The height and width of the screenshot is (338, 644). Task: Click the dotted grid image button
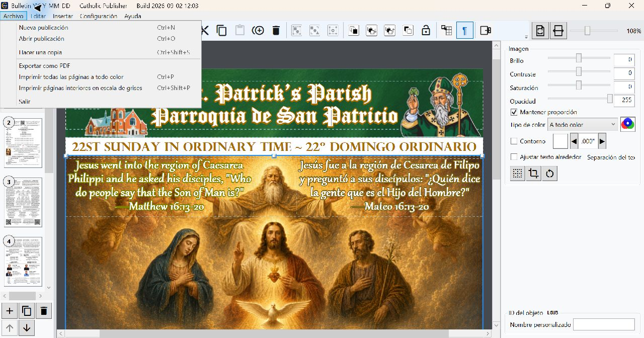pyautogui.click(x=517, y=174)
